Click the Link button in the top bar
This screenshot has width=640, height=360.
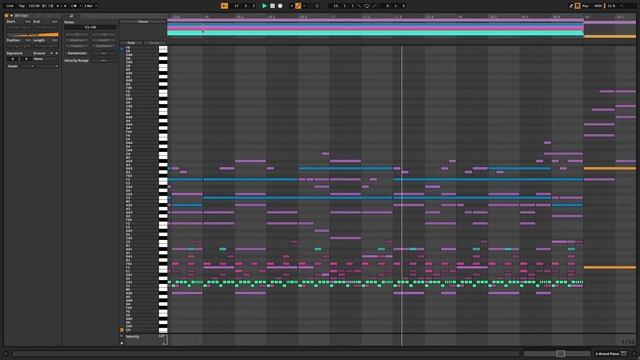pos(10,6)
